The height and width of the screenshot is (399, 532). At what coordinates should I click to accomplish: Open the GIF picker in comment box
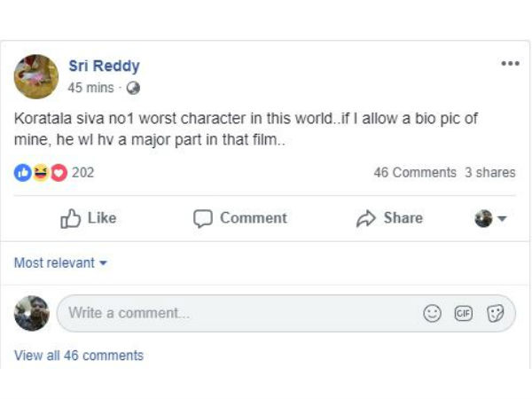[463, 314]
